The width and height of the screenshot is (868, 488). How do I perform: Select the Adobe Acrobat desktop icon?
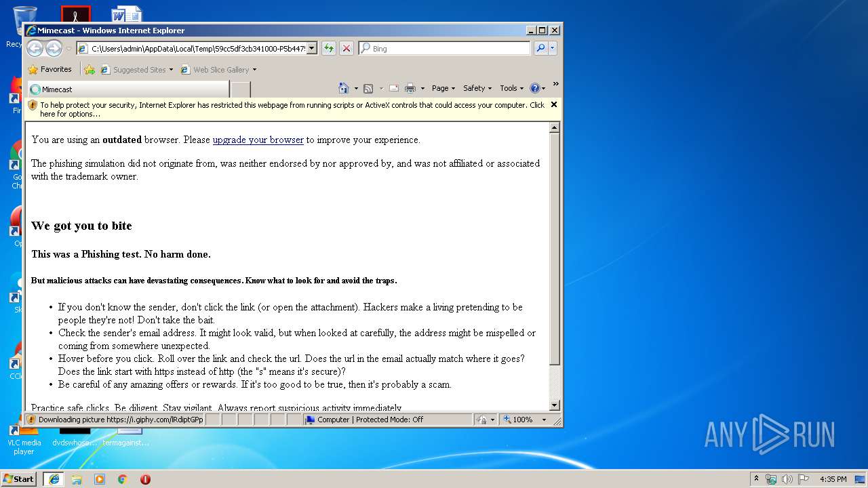point(75,14)
